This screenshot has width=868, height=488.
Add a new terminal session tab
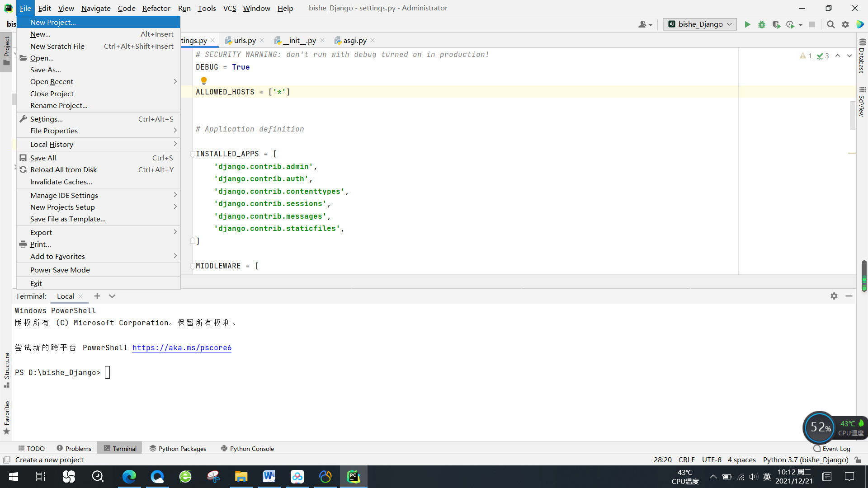pos(97,296)
